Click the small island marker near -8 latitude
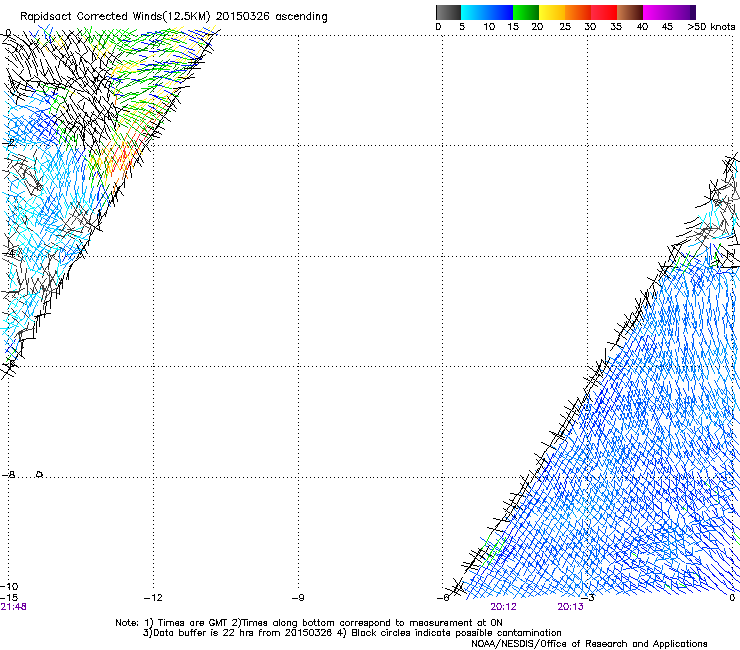 pyautogui.click(x=39, y=474)
